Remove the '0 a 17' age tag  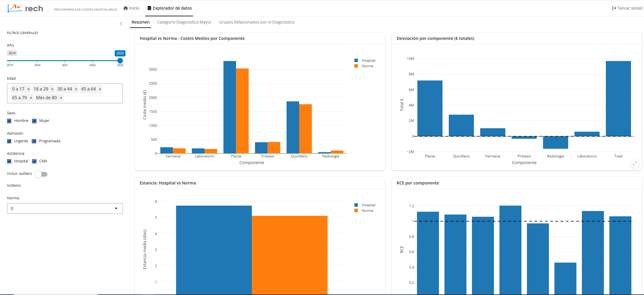(28, 89)
